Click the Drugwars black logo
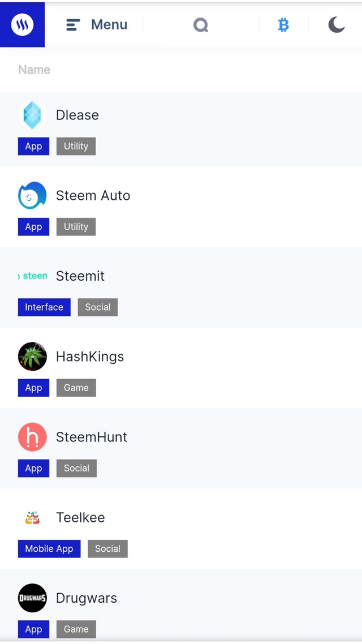Viewport: 362px width, 644px height. click(32, 598)
